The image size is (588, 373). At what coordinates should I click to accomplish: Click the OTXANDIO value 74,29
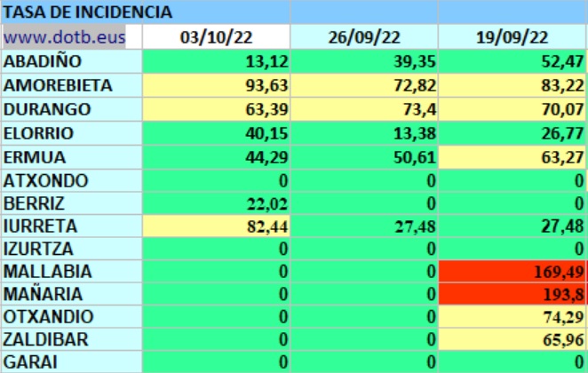pyautogui.click(x=513, y=317)
